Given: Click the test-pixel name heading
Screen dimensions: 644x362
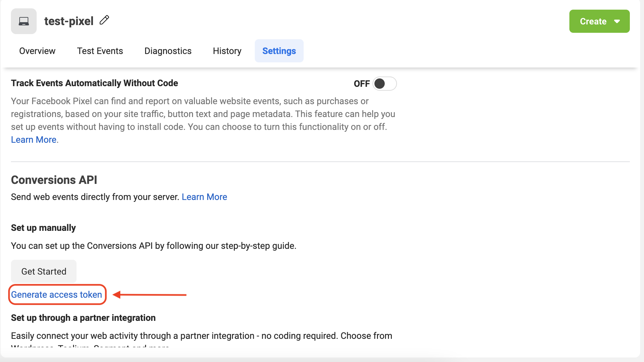Looking at the screenshot, I should (69, 21).
